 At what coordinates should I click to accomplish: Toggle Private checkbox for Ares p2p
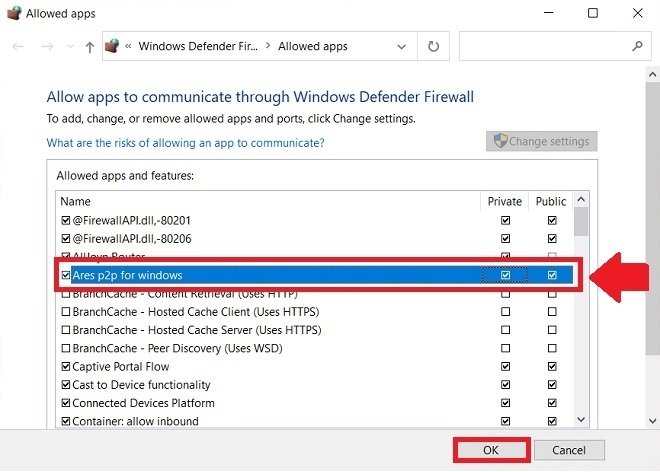[505, 275]
